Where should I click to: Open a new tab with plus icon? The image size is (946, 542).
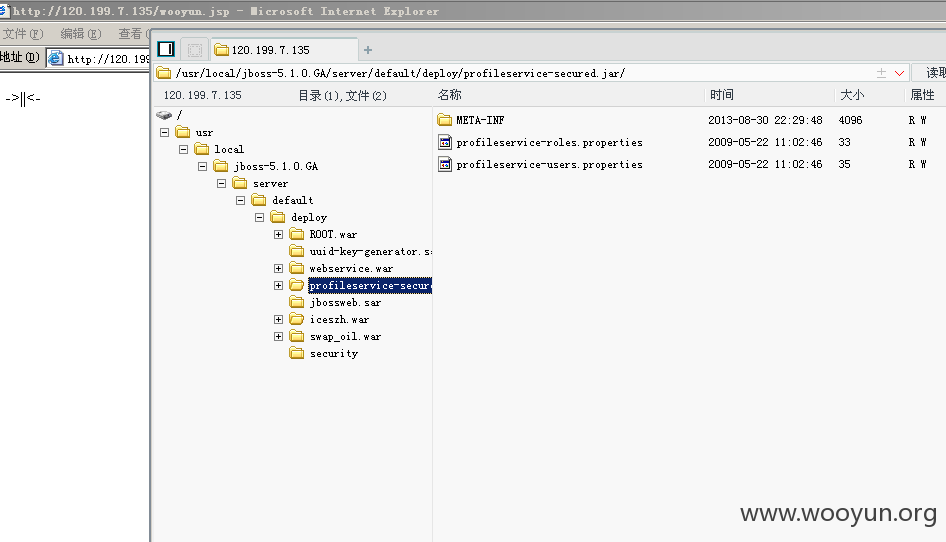(368, 50)
